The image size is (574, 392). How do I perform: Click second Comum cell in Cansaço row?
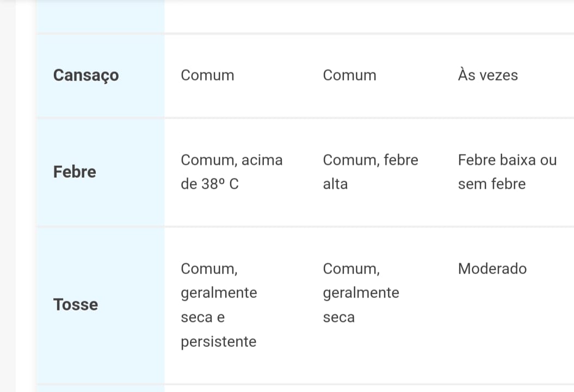[x=349, y=75]
